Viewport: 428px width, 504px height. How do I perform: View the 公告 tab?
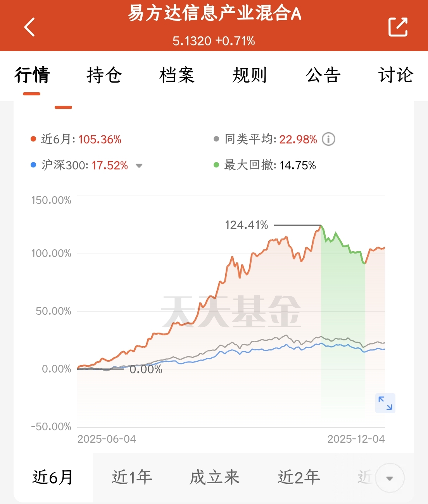(323, 75)
